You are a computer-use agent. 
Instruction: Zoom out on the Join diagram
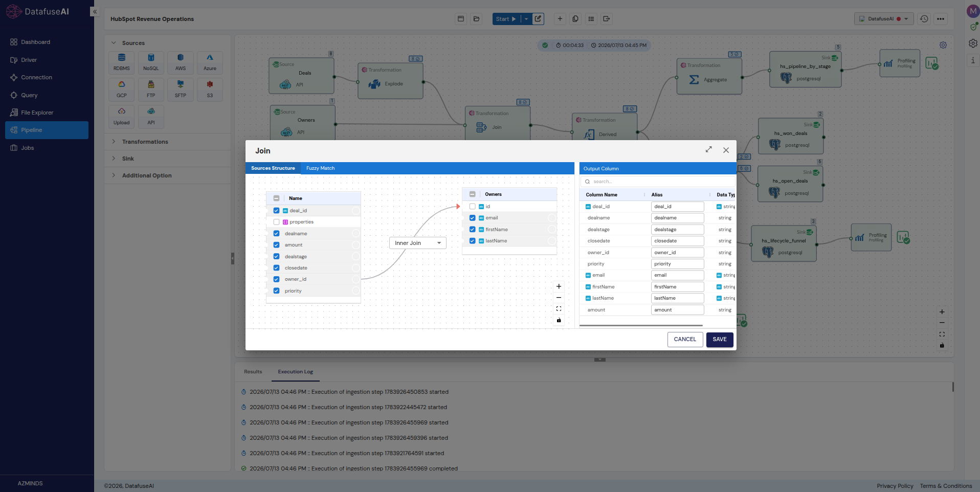tap(559, 298)
